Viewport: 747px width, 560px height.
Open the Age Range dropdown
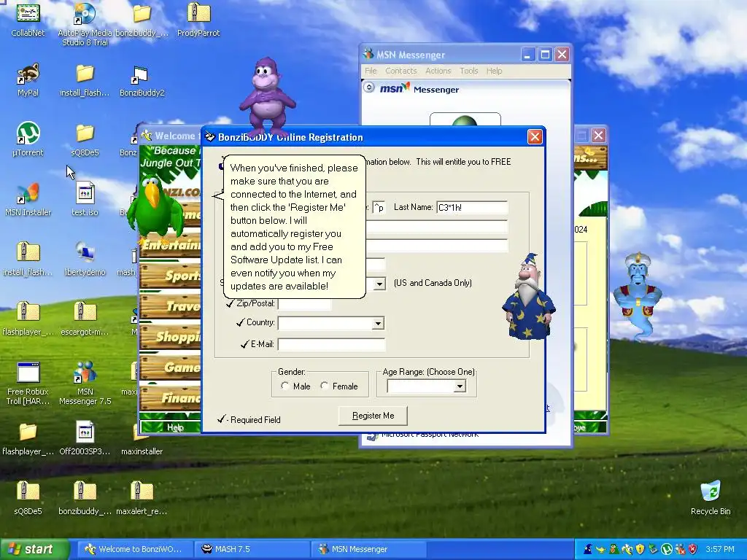[x=460, y=386]
